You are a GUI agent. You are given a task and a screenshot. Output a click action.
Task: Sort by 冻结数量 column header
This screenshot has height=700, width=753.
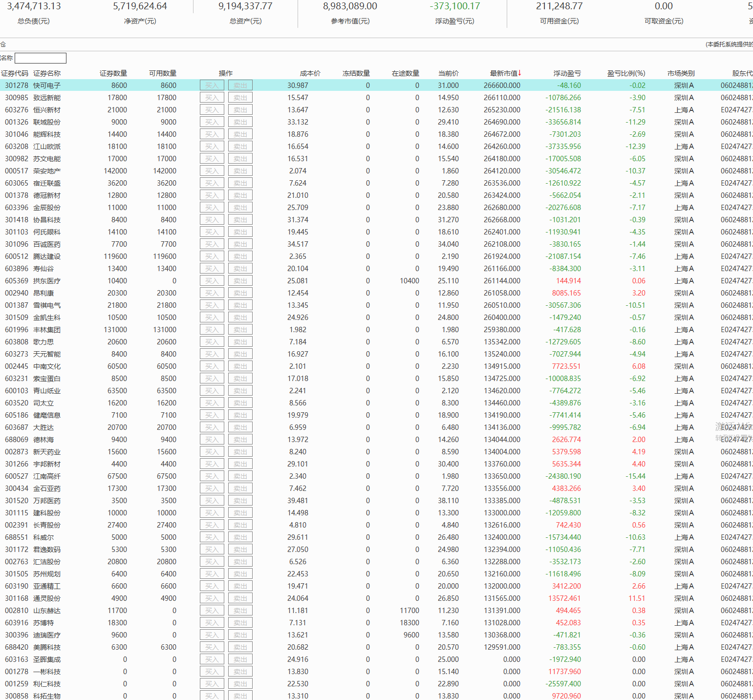[356, 73]
